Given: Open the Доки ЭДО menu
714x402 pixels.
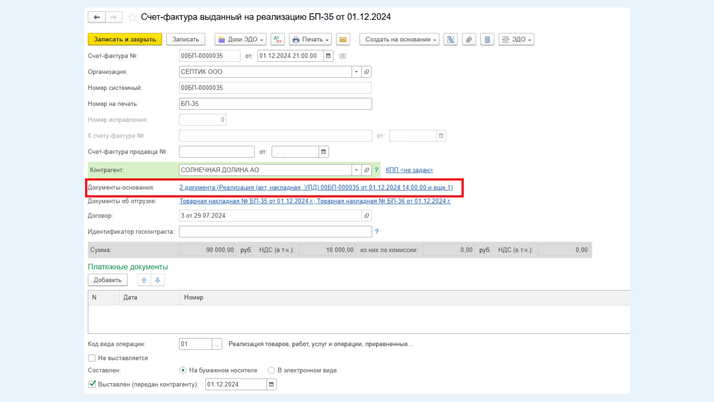Looking at the screenshot, I should [241, 40].
